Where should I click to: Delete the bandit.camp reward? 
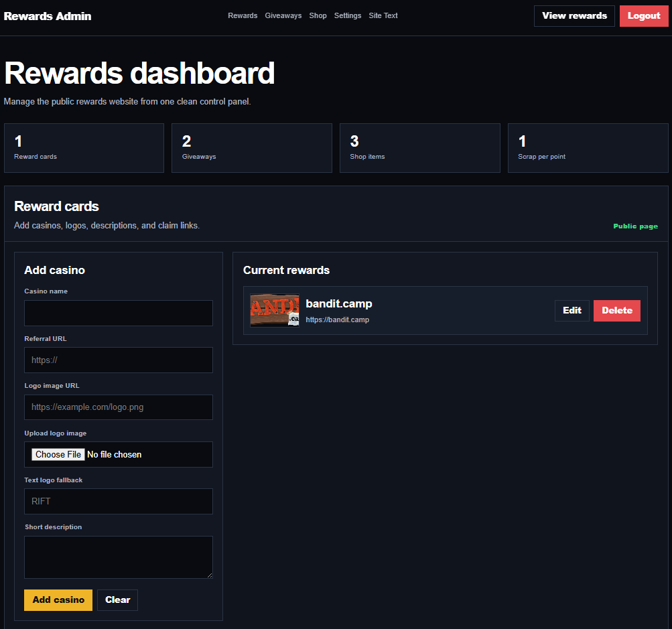(x=616, y=311)
